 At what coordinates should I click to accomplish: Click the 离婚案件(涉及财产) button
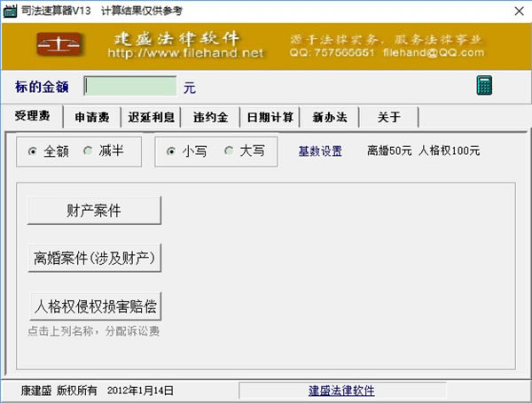click(x=94, y=258)
